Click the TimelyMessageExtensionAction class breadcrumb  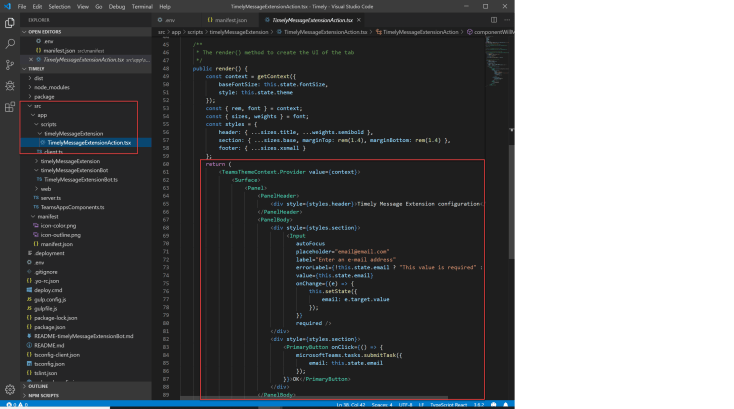click(x=420, y=32)
